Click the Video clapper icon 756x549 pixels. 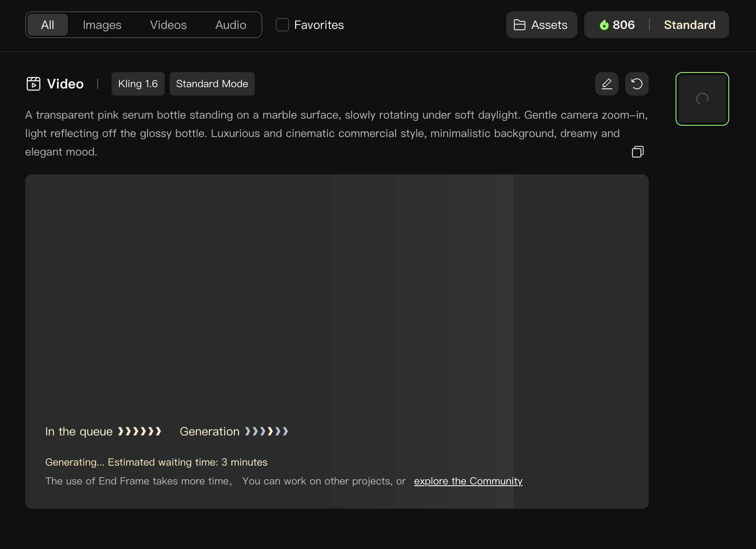34,84
